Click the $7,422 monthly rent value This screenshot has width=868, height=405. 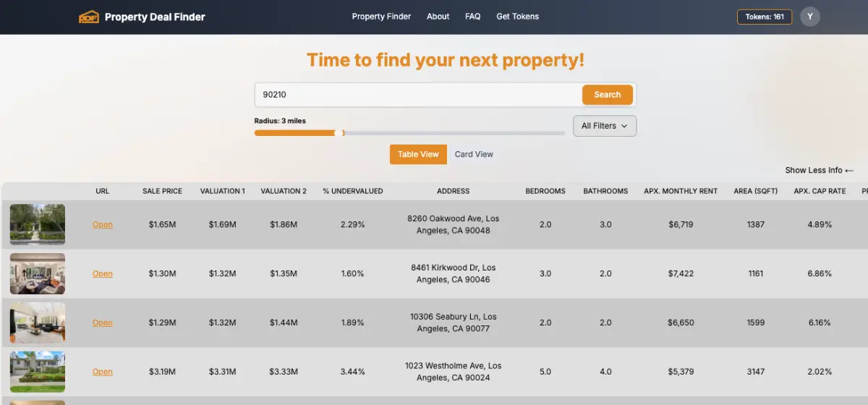[x=681, y=274]
